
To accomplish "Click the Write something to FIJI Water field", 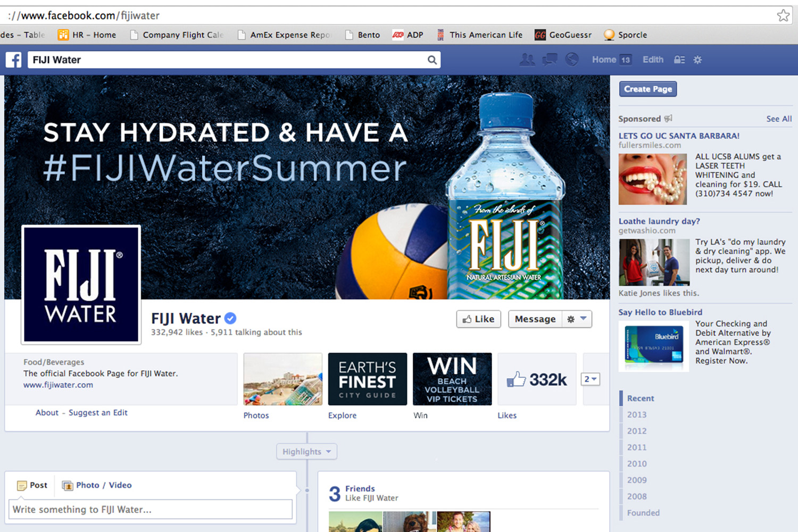I will coord(151,509).
